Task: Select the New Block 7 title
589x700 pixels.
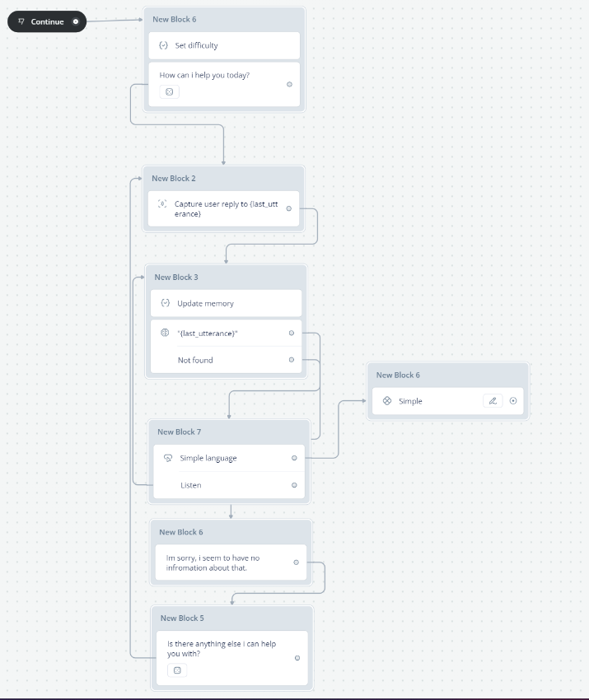Action: 179,432
